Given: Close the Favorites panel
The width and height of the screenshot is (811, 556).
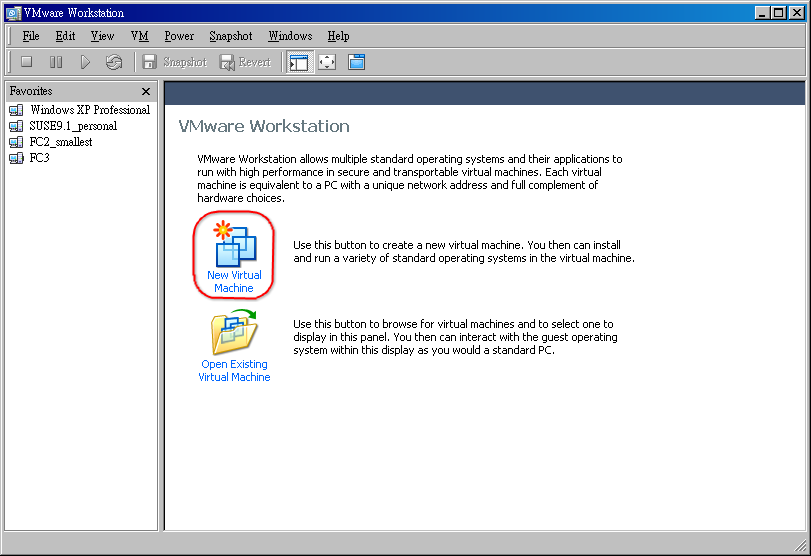Looking at the screenshot, I should coord(146,91).
